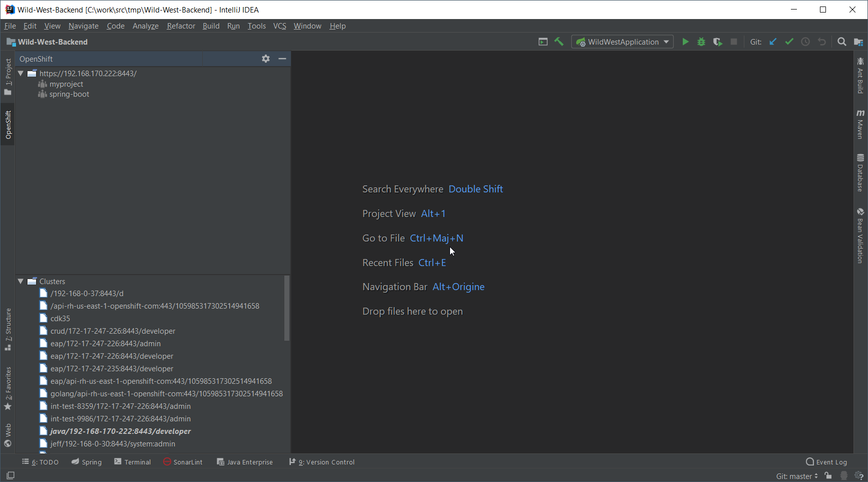The width and height of the screenshot is (868, 482).
Task: Open the Spring tool window
Action: click(87, 462)
